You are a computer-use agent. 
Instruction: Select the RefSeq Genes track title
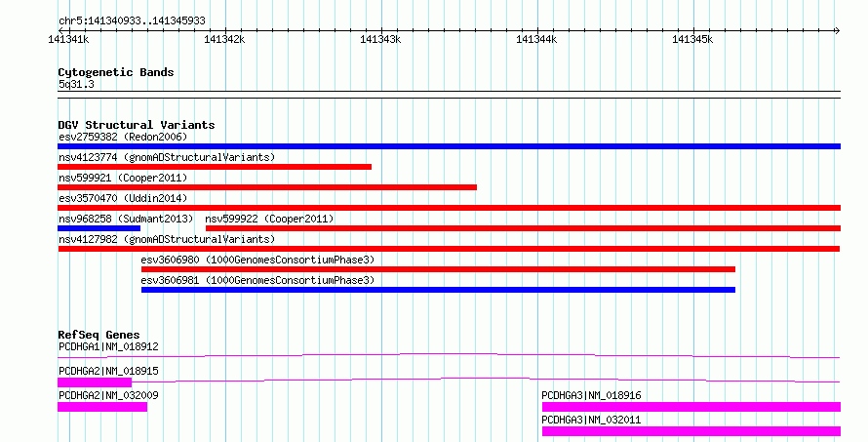pyautogui.click(x=99, y=335)
